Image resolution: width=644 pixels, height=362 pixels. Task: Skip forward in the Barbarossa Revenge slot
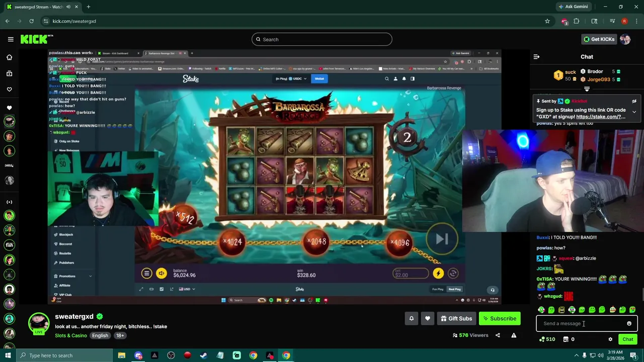(x=442, y=239)
